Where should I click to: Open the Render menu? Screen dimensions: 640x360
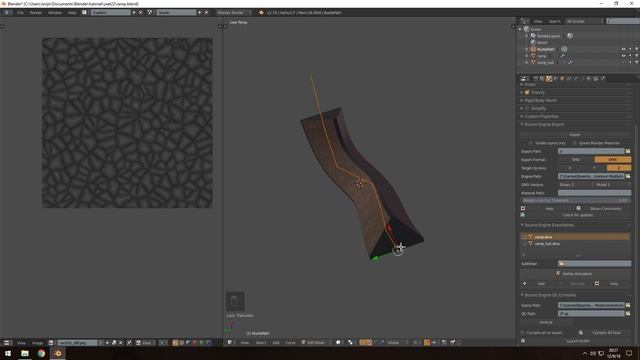point(36,13)
